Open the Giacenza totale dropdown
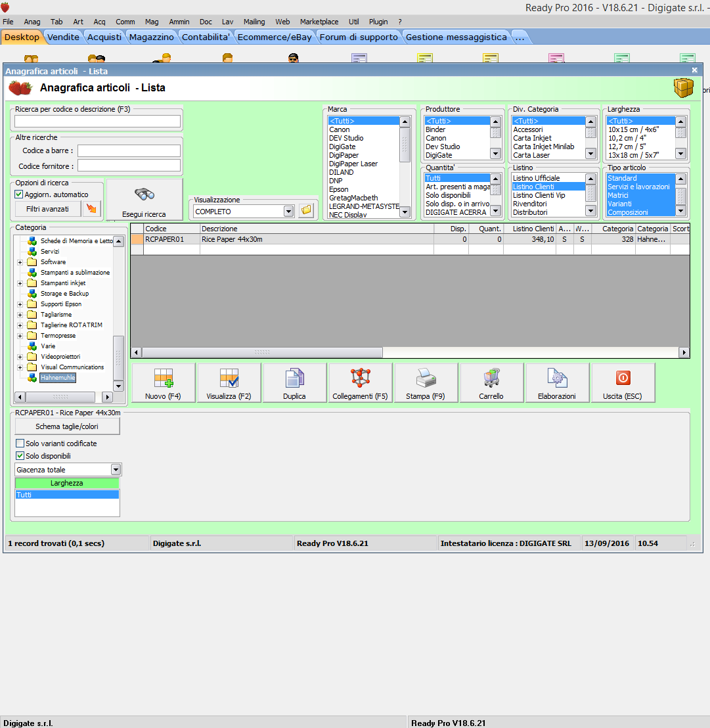This screenshot has width=710, height=728. (116, 470)
